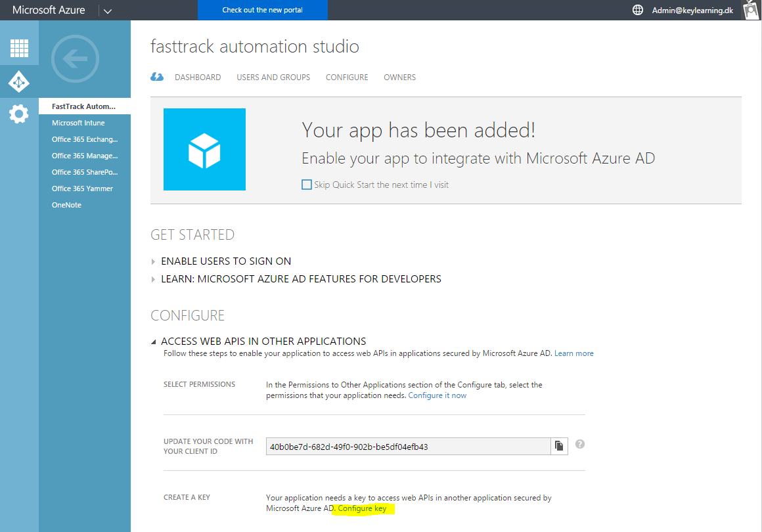Click the GET STARTED heading

[x=192, y=234]
